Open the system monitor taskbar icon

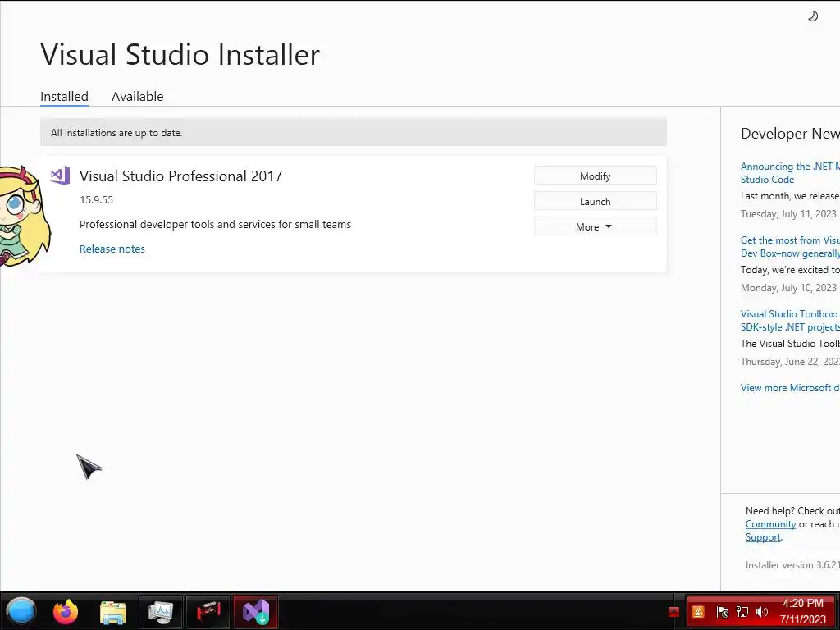click(161, 612)
